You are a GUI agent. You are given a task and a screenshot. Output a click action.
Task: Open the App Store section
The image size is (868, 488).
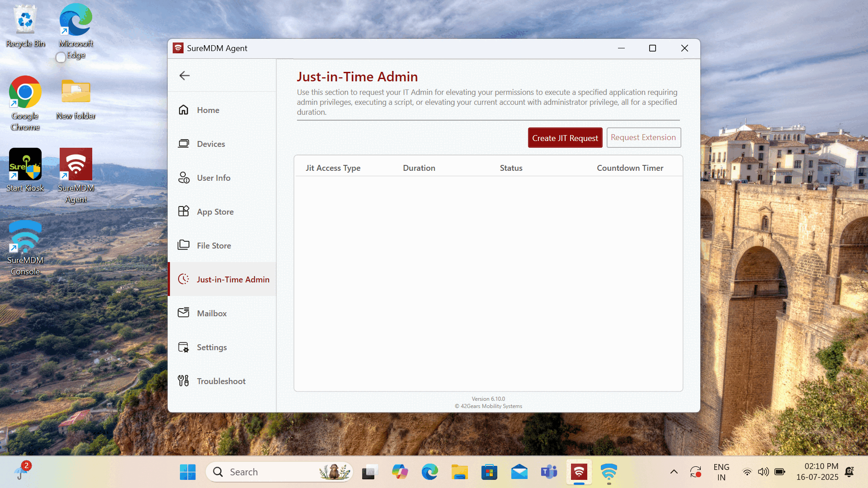215,211
